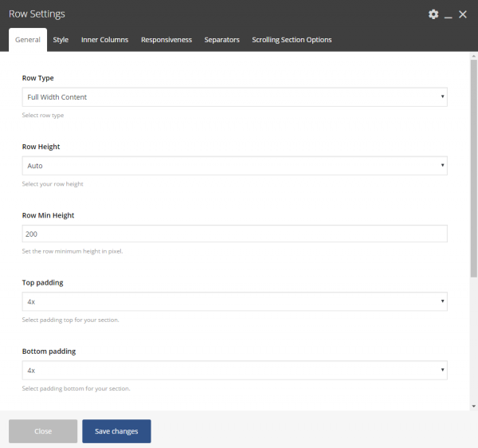Select the Responsiveness tab
The height and width of the screenshot is (448, 478).
point(167,40)
